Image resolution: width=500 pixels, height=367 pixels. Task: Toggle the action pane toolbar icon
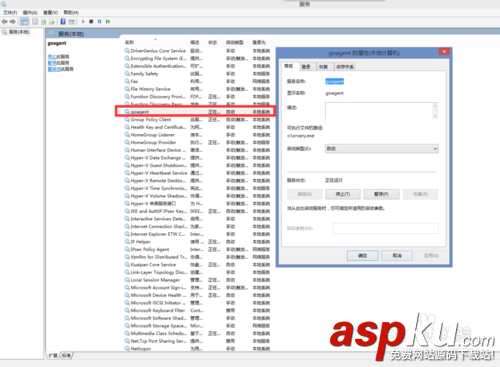click(x=71, y=22)
